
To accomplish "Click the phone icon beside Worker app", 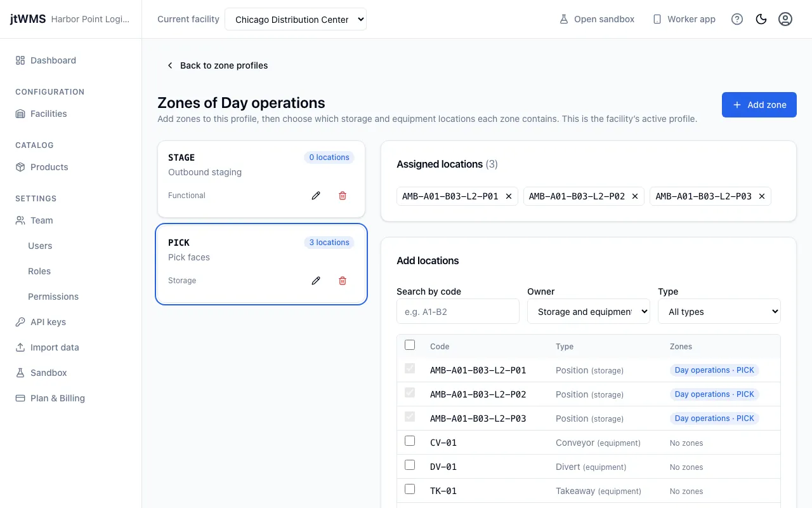I will tap(657, 19).
